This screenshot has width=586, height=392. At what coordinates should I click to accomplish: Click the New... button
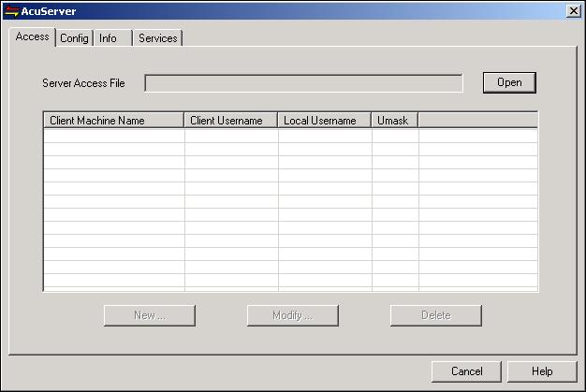[150, 315]
